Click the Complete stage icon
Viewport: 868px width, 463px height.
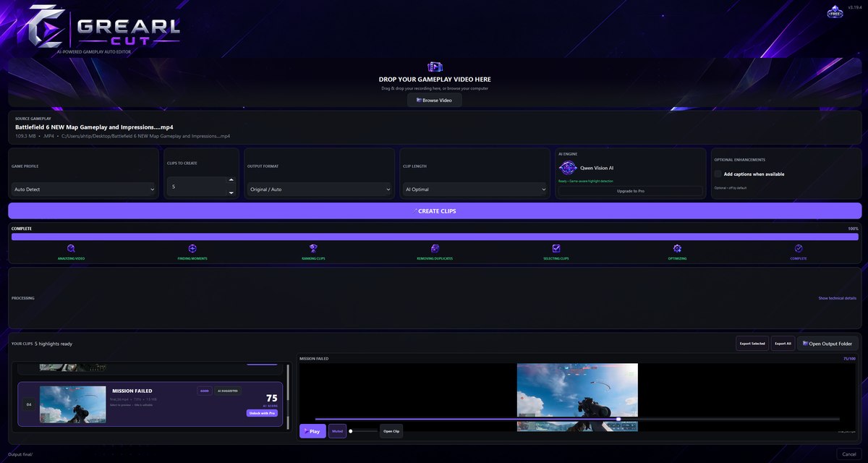(799, 248)
